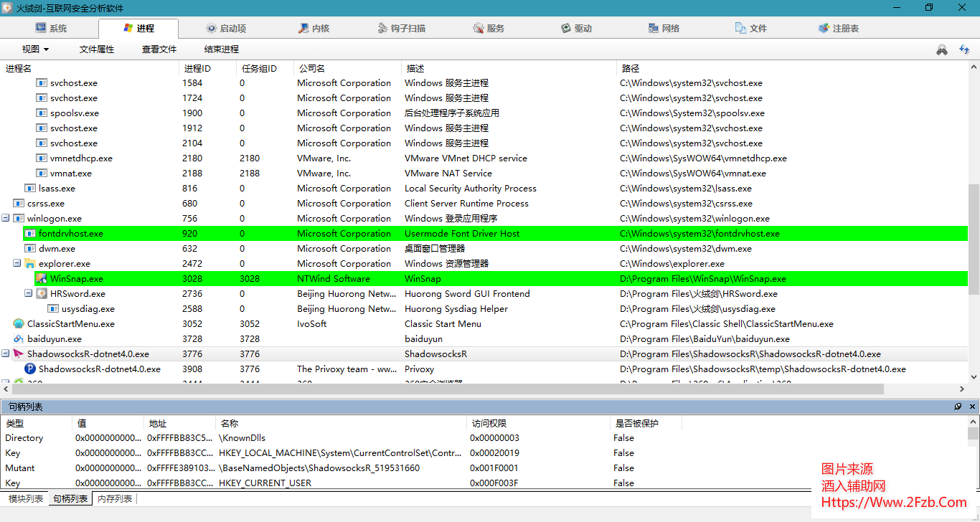Click the blue refresh arrows icon
This screenshot has width=980, height=522.
[x=964, y=49]
